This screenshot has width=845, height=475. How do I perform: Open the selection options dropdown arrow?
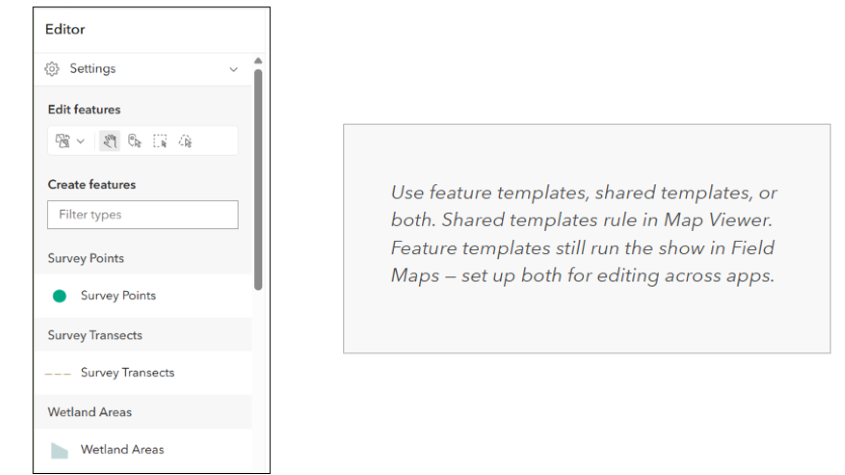point(81,141)
